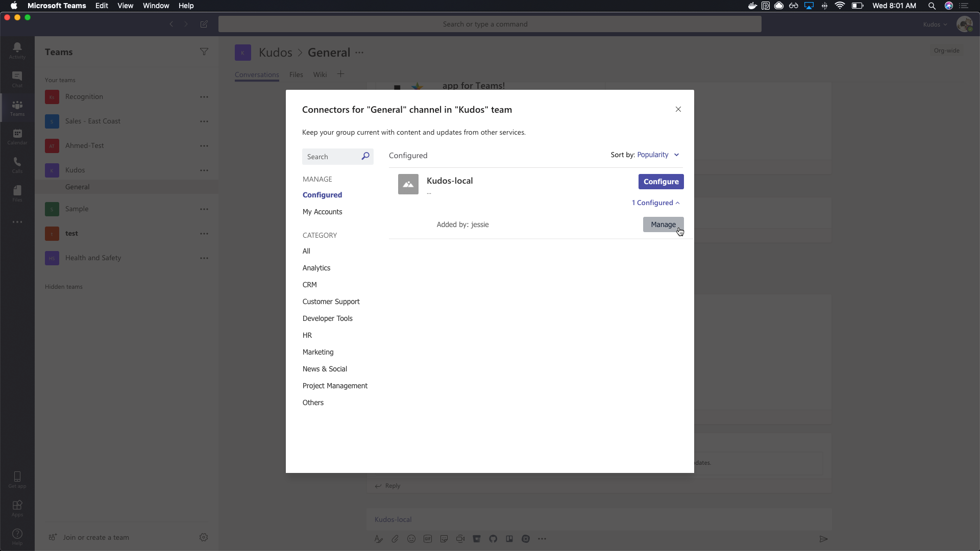Open more options for Ahmed-Test team
Image resolution: width=980 pixels, height=551 pixels.
tap(204, 145)
